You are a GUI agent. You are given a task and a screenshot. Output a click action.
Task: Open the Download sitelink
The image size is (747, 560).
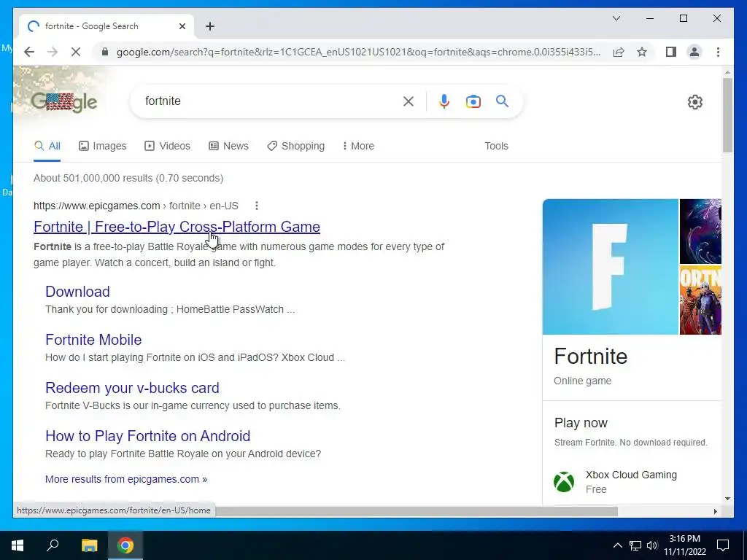(x=77, y=292)
